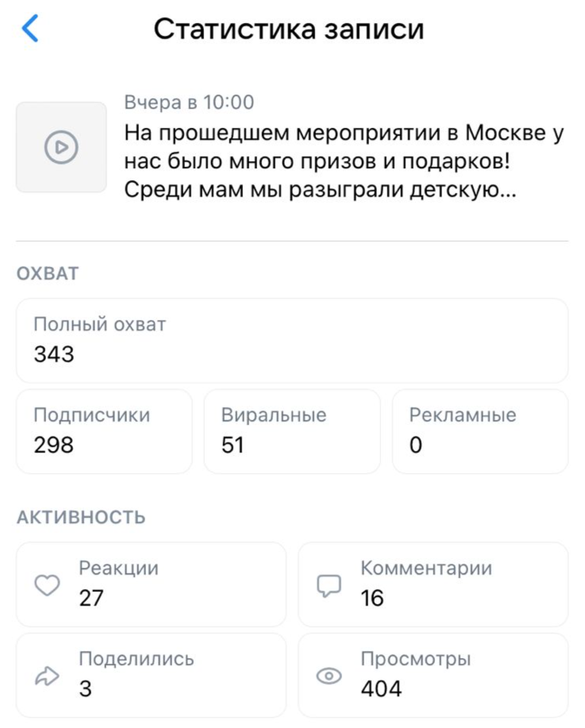This screenshot has height=728, width=585.
Task: Select the Рекламные reach card
Action: click(479, 431)
